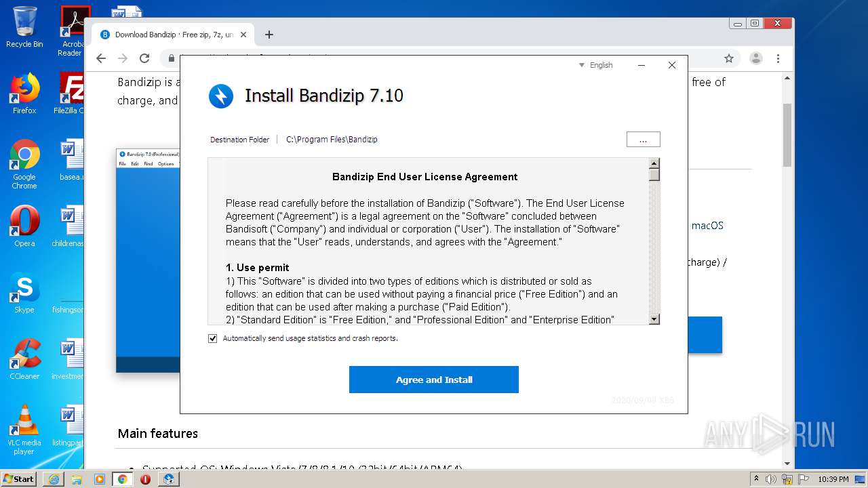Click Opera icon in taskbar
This screenshot has width=868, height=488.
pyautogui.click(x=145, y=479)
